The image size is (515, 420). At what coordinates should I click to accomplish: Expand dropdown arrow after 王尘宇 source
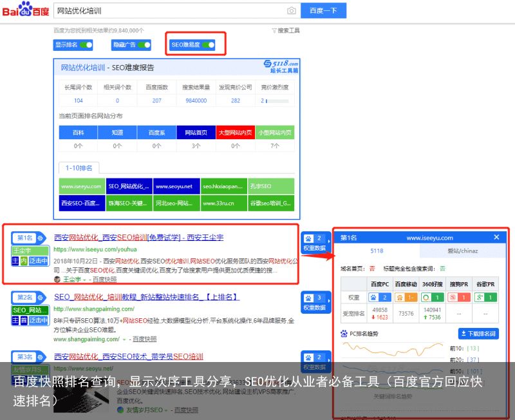click(85, 280)
